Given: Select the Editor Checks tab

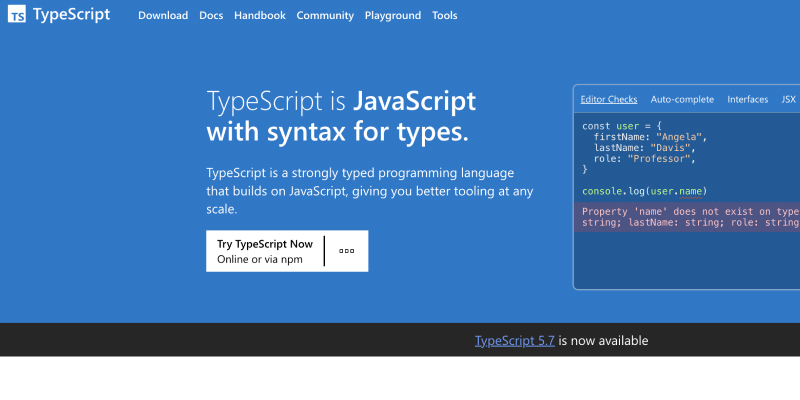Looking at the screenshot, I should [x=609, y=99].
